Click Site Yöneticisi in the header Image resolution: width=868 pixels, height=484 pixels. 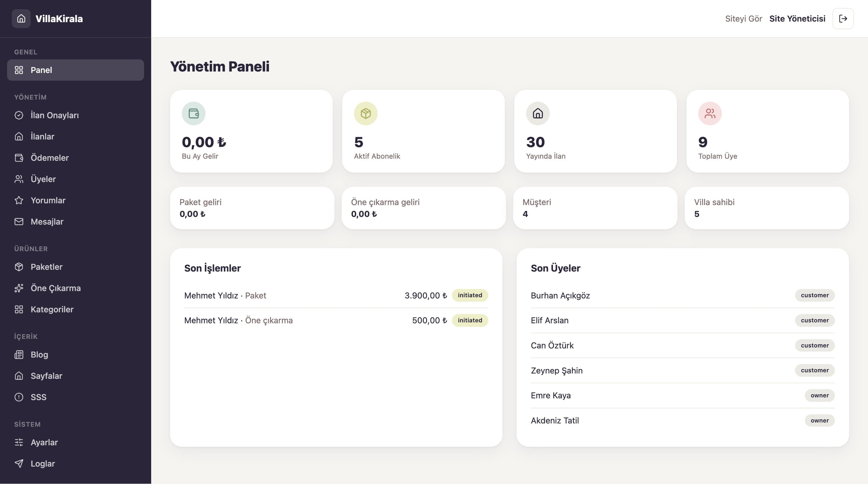[797, 19]
